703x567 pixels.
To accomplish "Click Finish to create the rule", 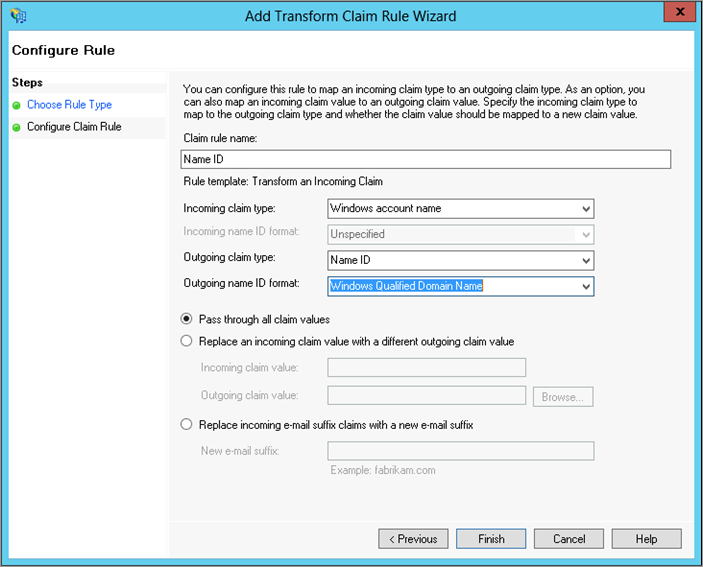I will pyautogui.click(x=491, y=539).
